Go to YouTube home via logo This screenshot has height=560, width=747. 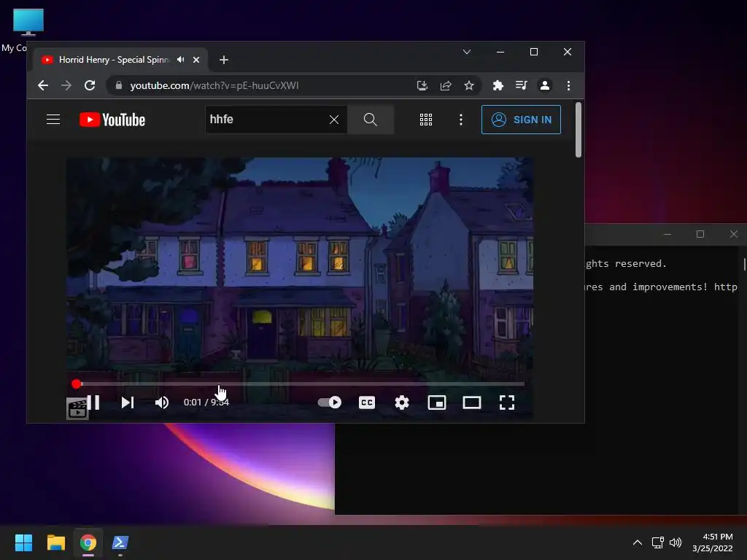click(x=112, y=120)
